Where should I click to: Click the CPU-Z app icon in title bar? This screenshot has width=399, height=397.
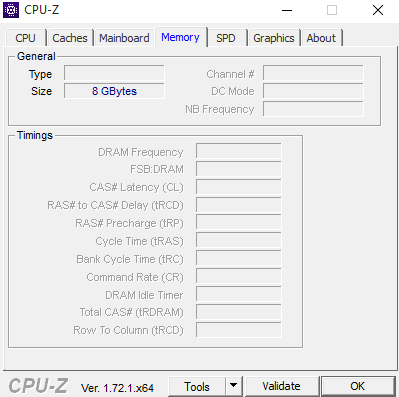(x=11, y=10)
